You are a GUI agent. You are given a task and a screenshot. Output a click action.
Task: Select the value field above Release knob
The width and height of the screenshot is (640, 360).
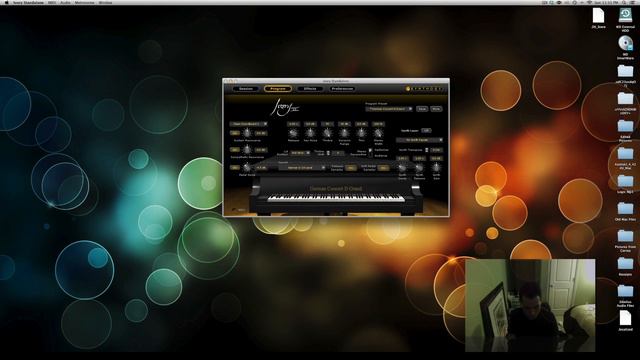tap(293, 124)
